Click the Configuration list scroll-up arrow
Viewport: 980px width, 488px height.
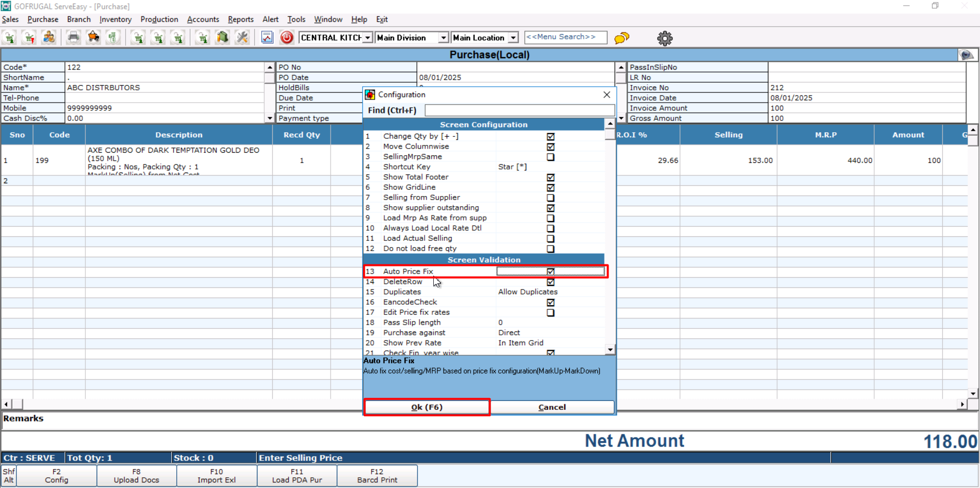click(610, 124)
